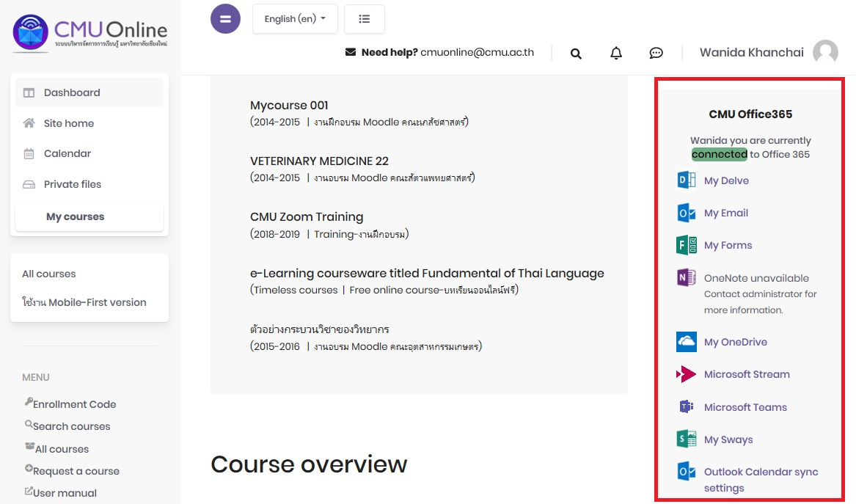The image size is (856, 504).
Task: Open Outlook Calendar sync settings
Action: coord(761,480)
